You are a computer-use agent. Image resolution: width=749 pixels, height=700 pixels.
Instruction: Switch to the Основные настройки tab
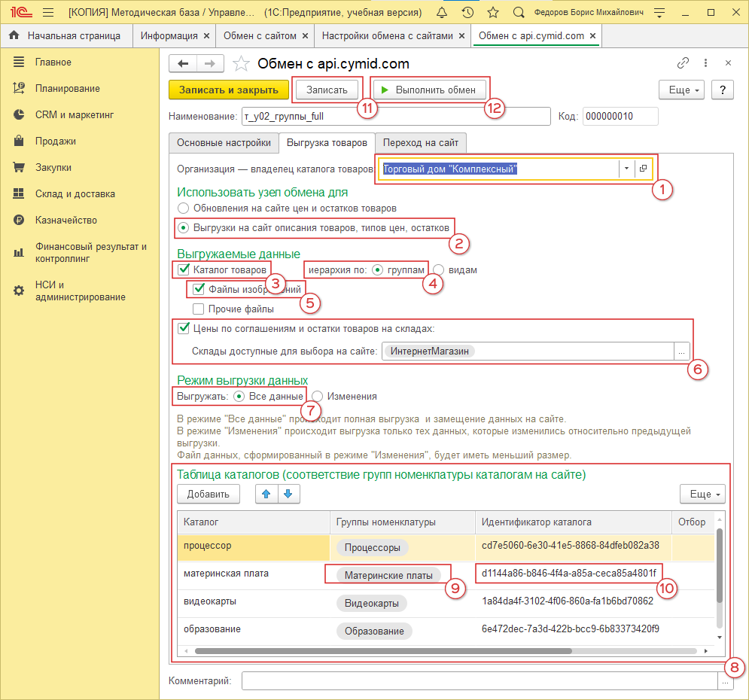[224, 143]
